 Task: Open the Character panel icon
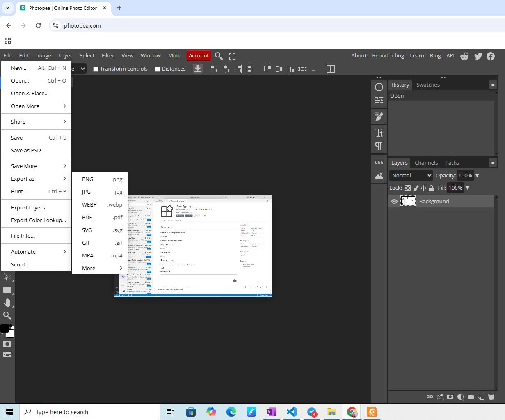click(379, 133)
